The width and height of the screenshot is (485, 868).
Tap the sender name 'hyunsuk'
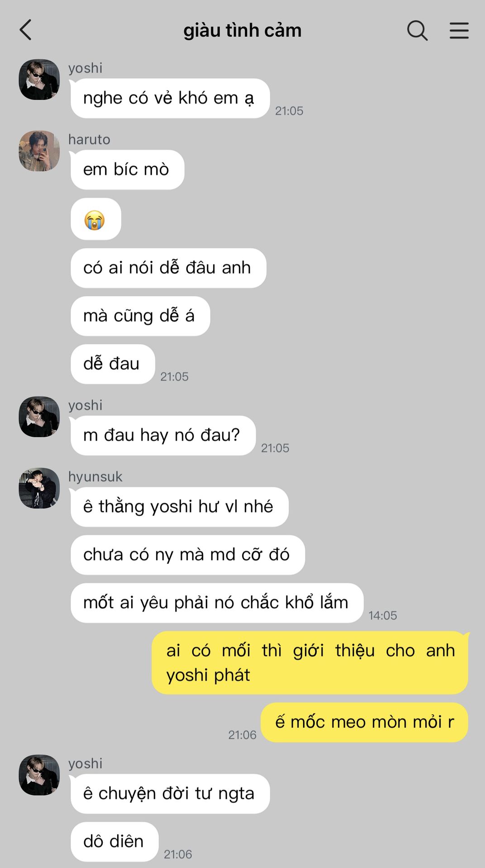(95, 476)
